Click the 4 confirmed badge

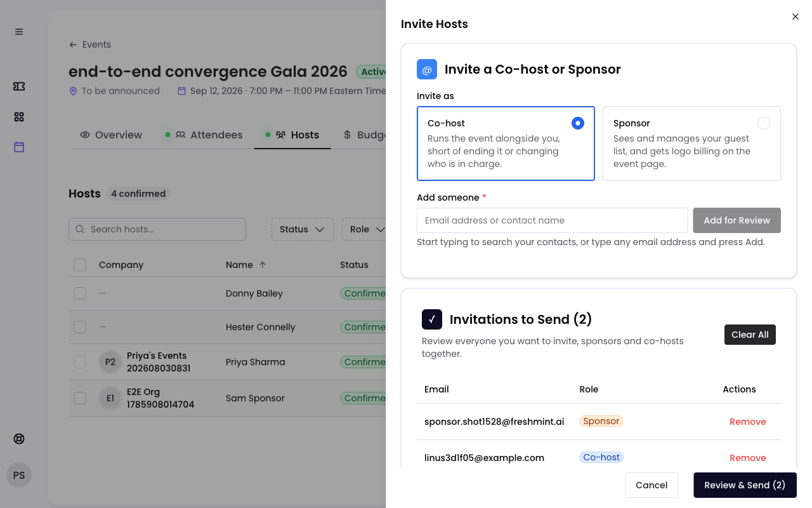tap(138, 194)
